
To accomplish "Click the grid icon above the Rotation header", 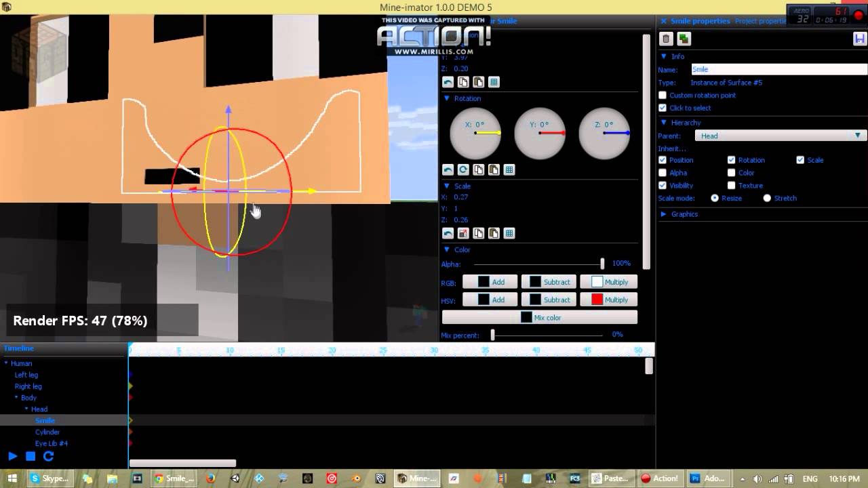I will 494,82.
